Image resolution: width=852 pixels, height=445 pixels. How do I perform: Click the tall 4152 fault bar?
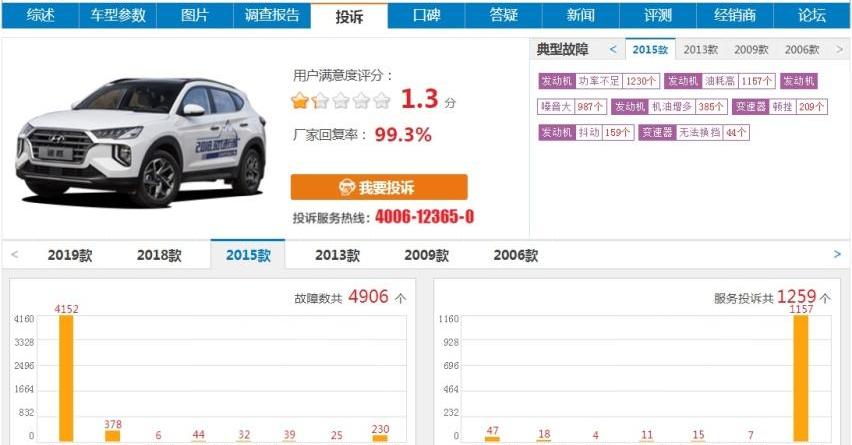point(66,378)
